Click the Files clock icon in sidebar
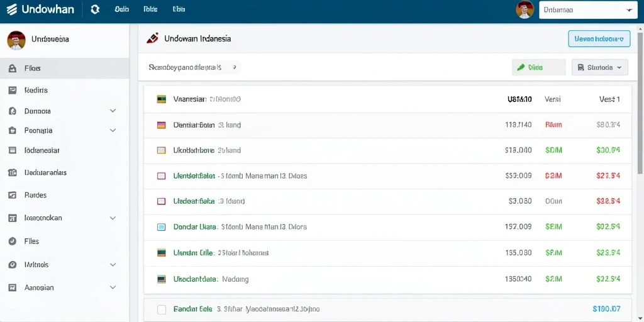The image size is (644, 322). point(13,241)
